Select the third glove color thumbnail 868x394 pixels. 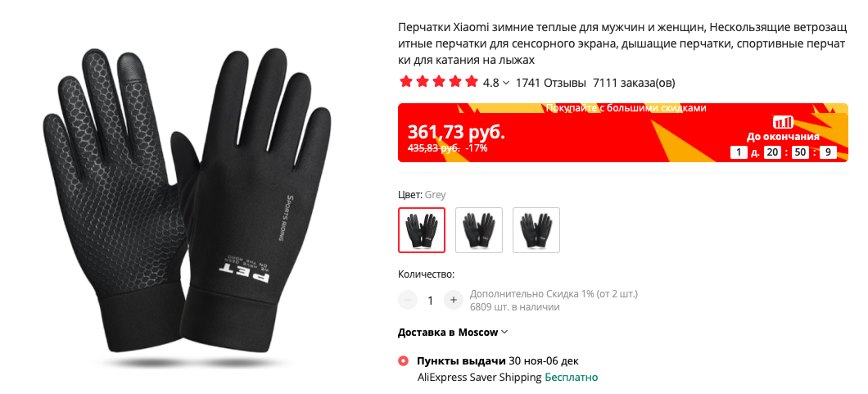[x=536, y=229]
